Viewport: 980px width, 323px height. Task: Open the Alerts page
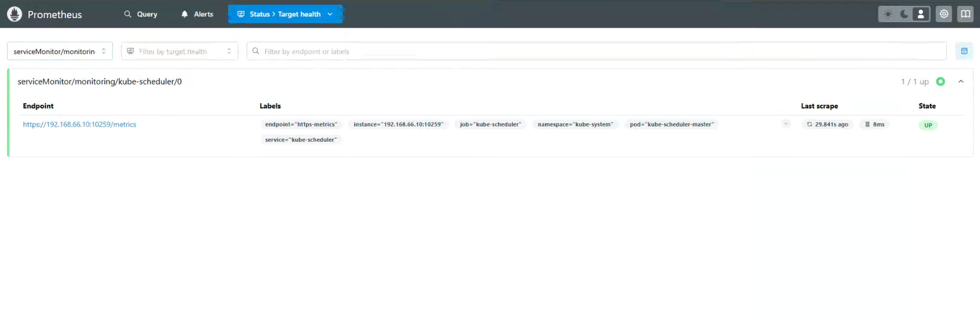click(x=197, y=14)
